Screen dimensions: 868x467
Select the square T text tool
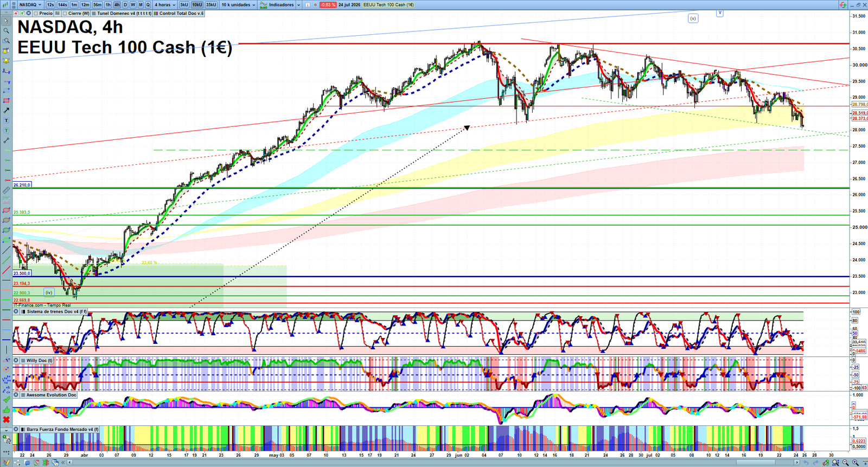pyautogui.click(x=7, y=120)
